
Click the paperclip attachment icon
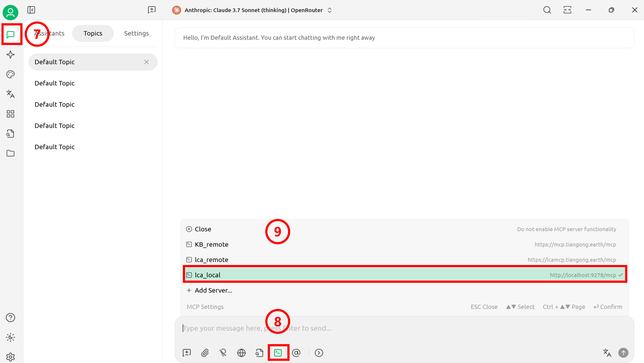point(205,352)
